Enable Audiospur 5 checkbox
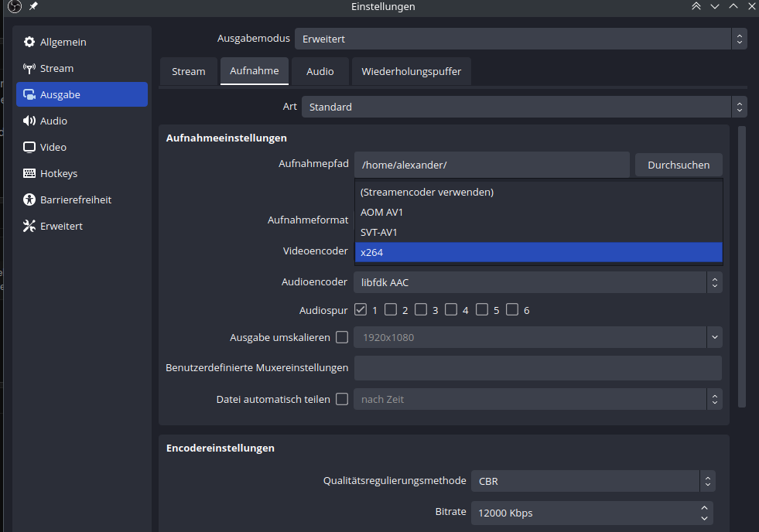Image resolution: width=759 pixels, height=532 pixels. coord(482,309)
